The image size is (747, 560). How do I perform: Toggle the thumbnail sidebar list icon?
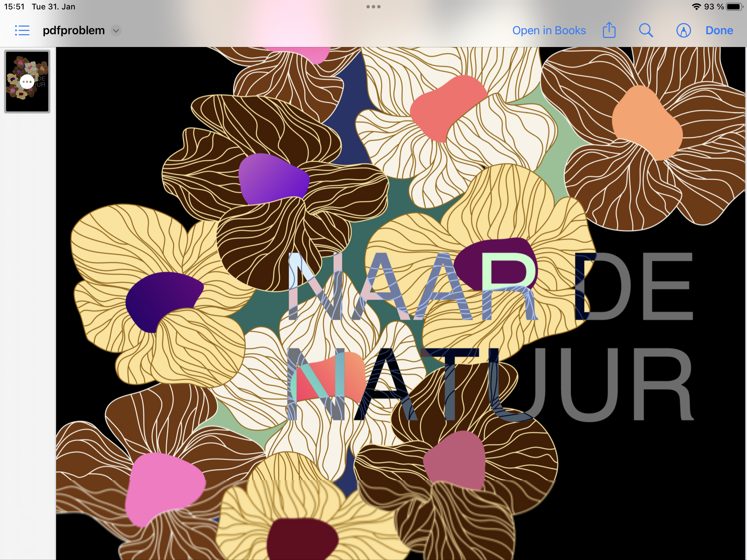[22, 30]
